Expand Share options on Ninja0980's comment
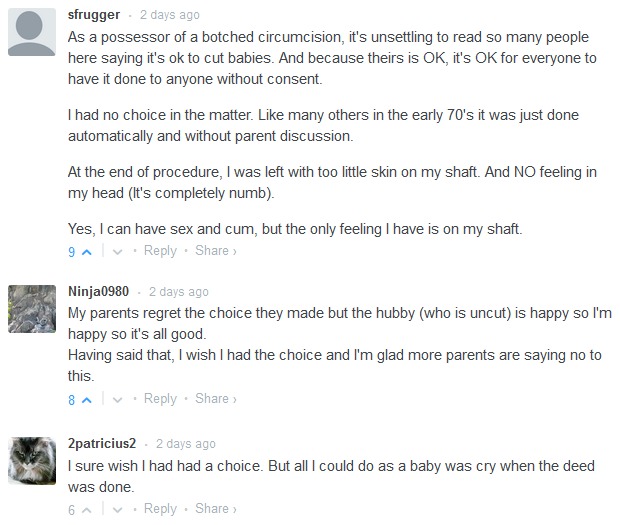This screenshot has height=525, width=620. pos(215,399)
